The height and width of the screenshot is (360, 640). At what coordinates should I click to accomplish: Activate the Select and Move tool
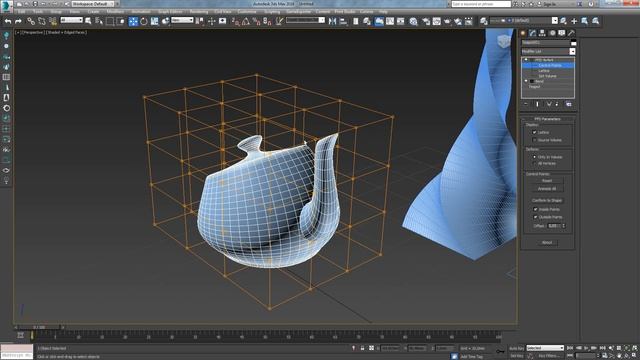133,21
